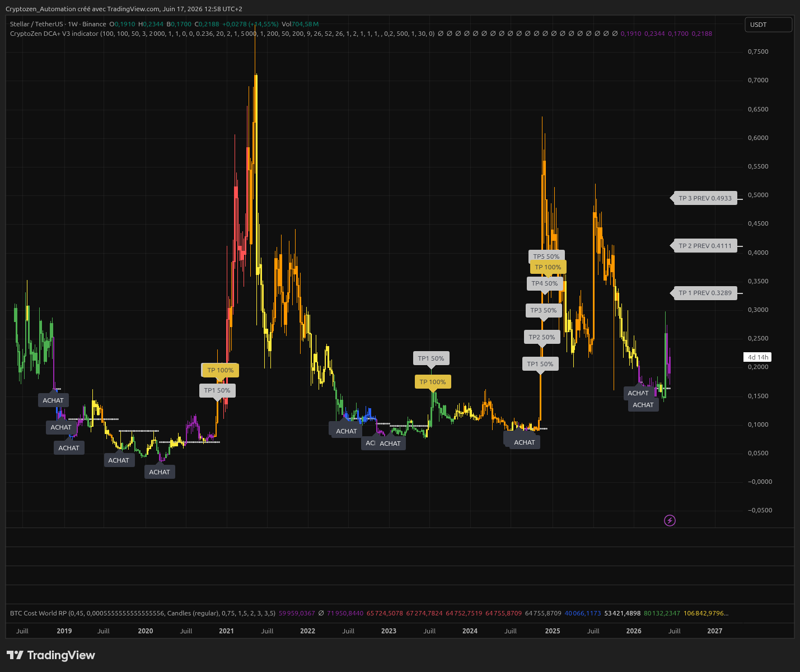Click the TP5 50% marker
The height and width of the screenshot is (672, 800).
coord(546,256)
